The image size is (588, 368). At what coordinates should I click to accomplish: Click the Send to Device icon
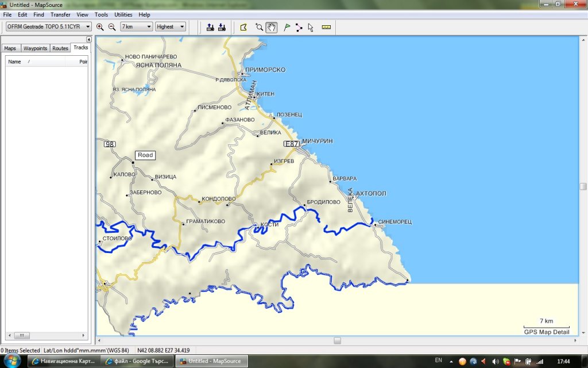210,27
